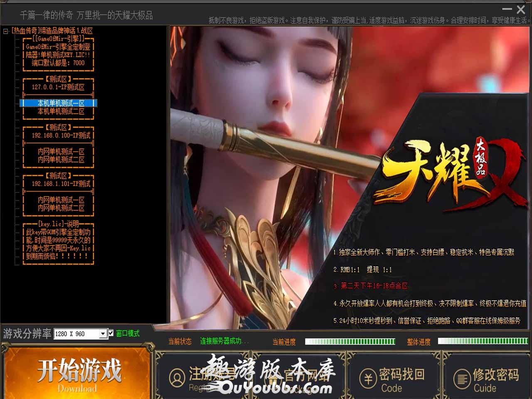Image resolution: width=532 pixels, height=399 pixels.
Task: Click inside the 1280 X 960 resolution field
Action: [x=76, y=334]
